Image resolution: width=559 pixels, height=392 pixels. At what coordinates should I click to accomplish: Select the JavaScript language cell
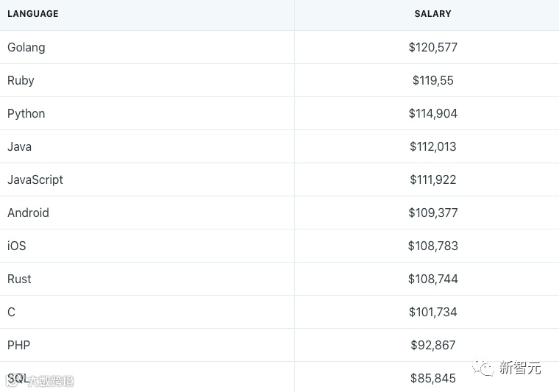[35, 179]
